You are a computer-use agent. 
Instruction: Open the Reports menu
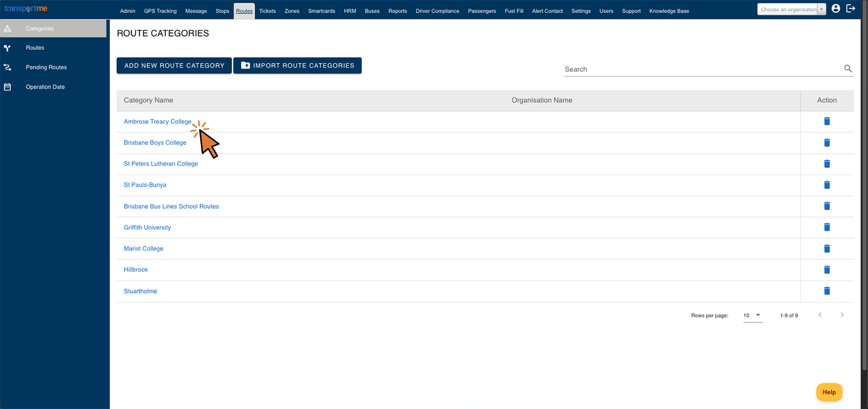click(x=398, y=11)
